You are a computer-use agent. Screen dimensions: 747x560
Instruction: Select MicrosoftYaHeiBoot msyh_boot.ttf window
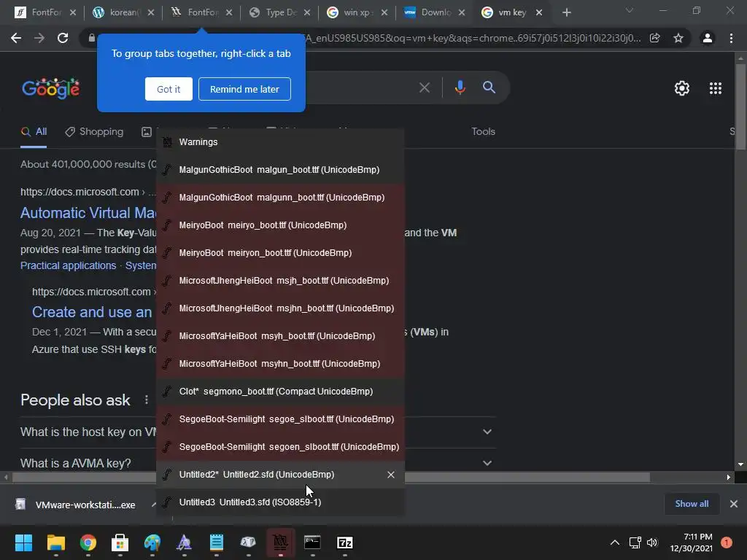click(281, 335)
